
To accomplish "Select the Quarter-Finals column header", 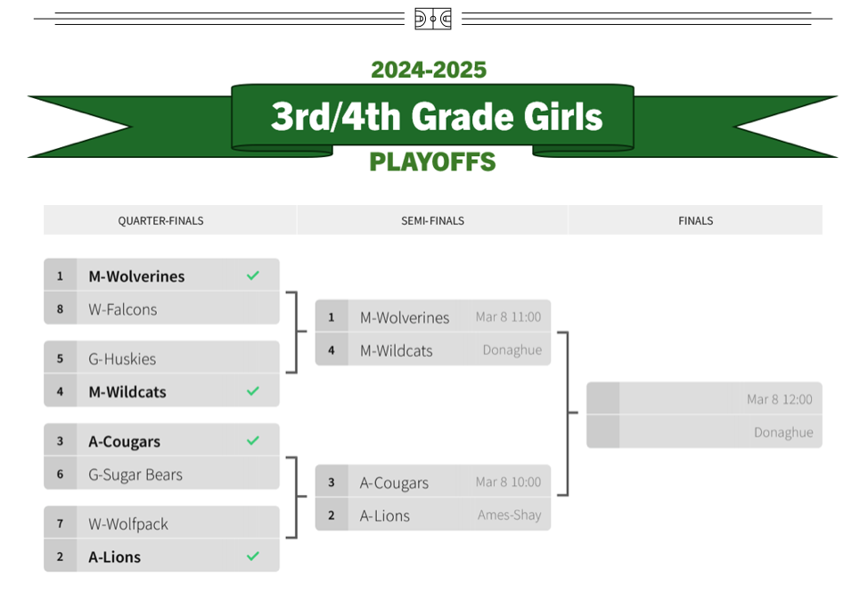I will click(x=161, y=220).
